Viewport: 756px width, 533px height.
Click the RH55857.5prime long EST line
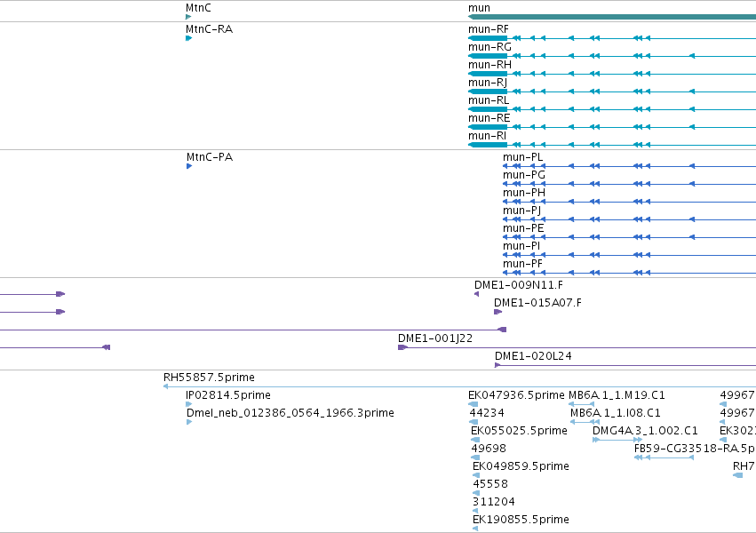click(x=459, y=386)
